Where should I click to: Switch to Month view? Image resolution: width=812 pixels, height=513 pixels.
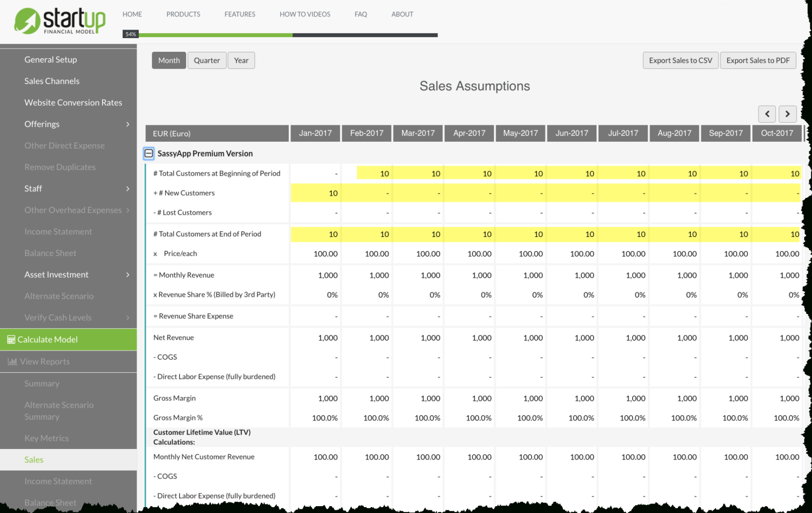tap(169, 60)
